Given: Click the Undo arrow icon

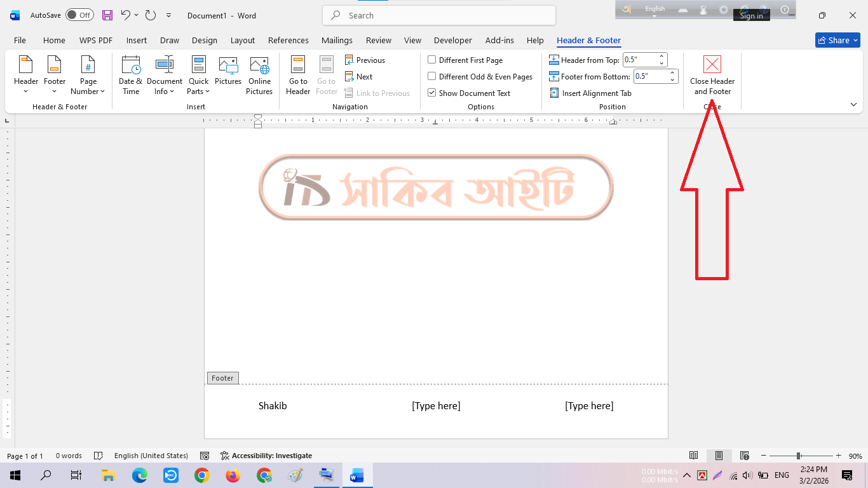Looking at the screenshot, I should tap(126, 15).
